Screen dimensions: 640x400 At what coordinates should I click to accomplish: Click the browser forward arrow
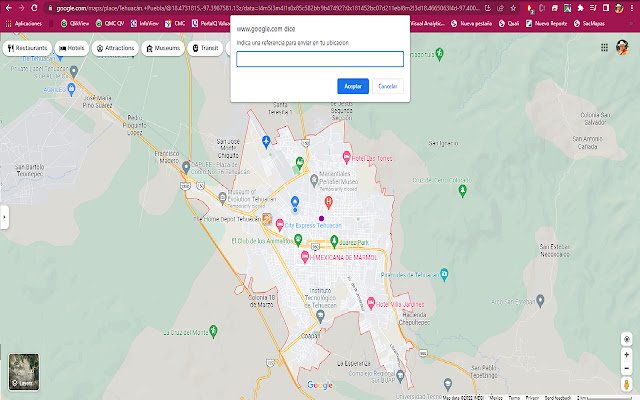(21, 8)
